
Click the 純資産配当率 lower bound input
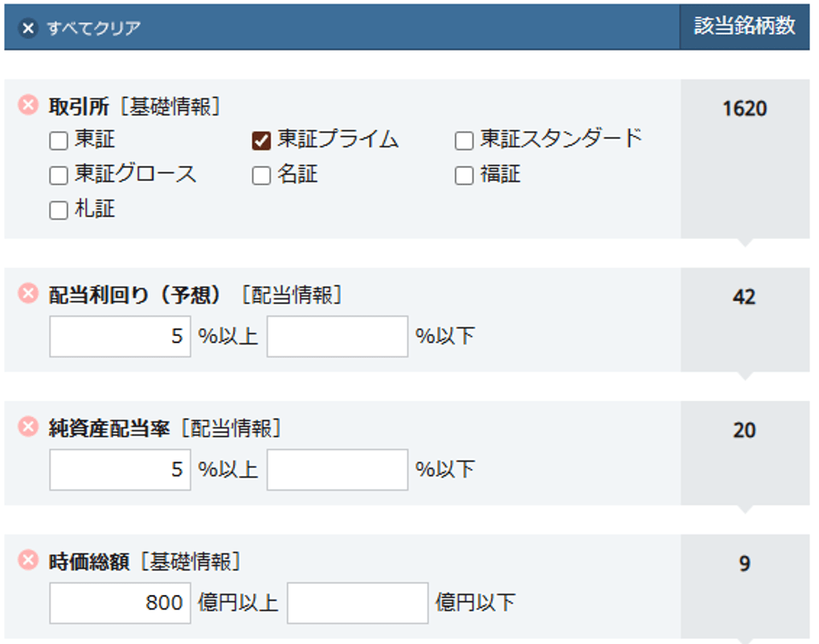120,470
